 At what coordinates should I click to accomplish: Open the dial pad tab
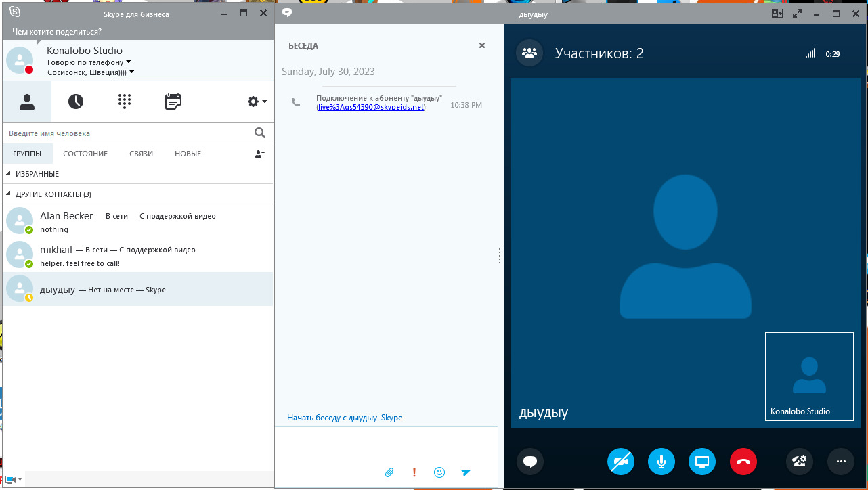click(x=124, y=102)
